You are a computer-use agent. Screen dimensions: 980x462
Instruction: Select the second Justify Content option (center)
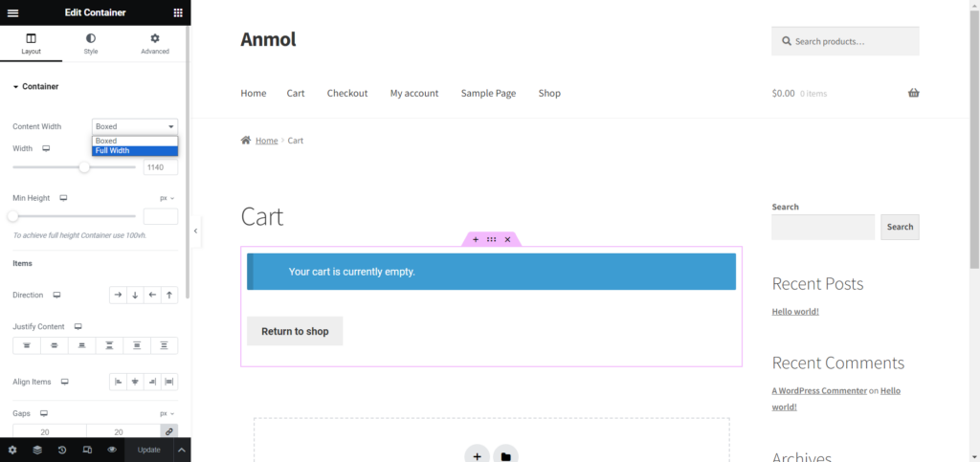(55, 345)
